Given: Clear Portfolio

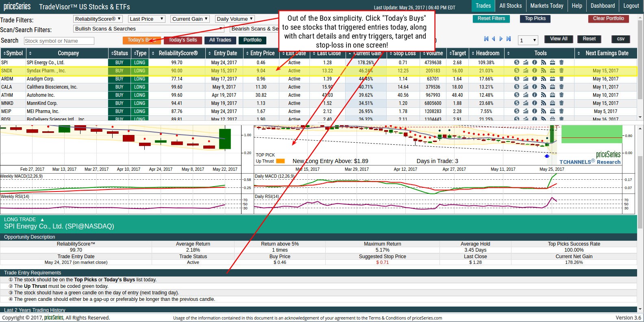Looking at the screenshot, I should (x=608, y=18).
